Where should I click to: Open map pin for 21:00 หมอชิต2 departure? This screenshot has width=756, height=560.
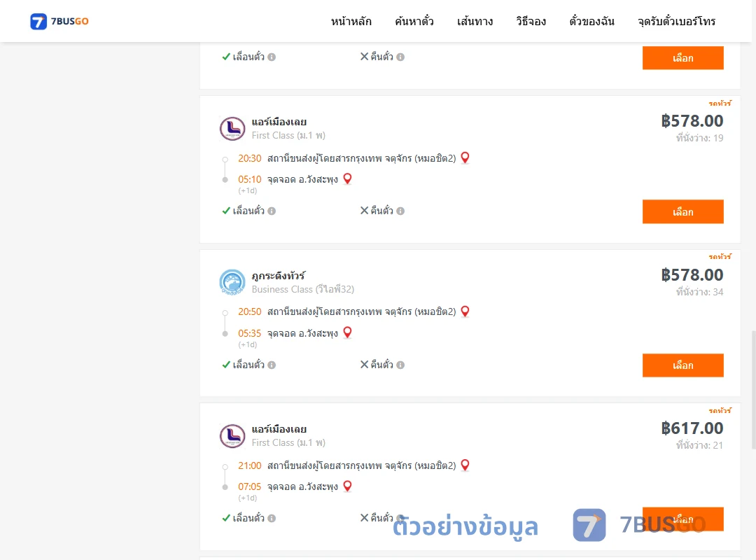(x=465, y=465)
